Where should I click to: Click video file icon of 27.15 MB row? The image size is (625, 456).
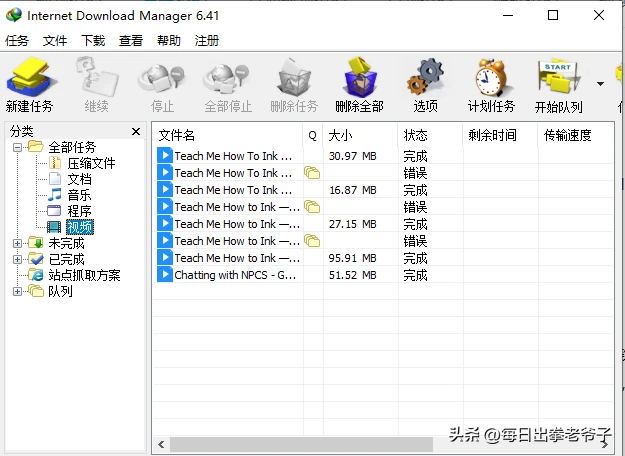[165, 224]
